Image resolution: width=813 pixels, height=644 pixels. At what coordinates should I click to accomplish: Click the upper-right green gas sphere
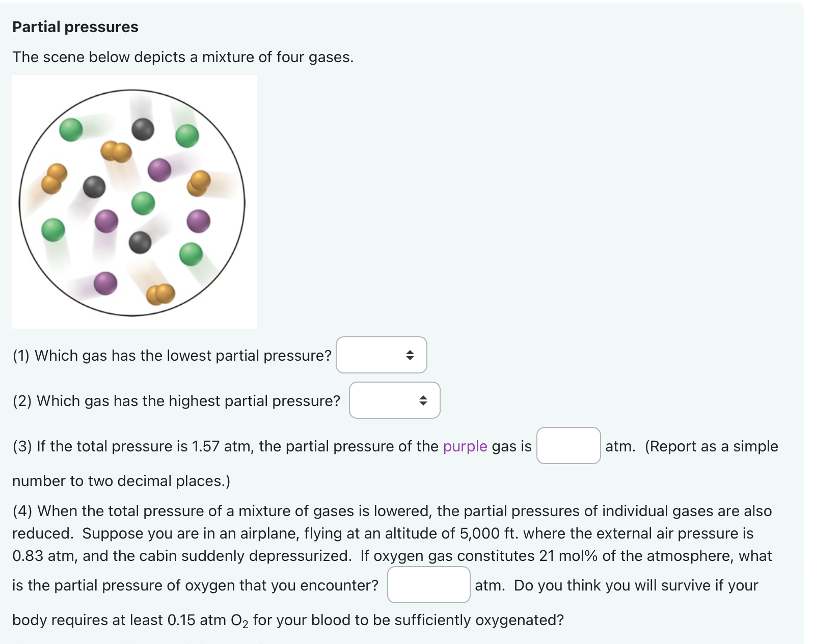[187, 136]
